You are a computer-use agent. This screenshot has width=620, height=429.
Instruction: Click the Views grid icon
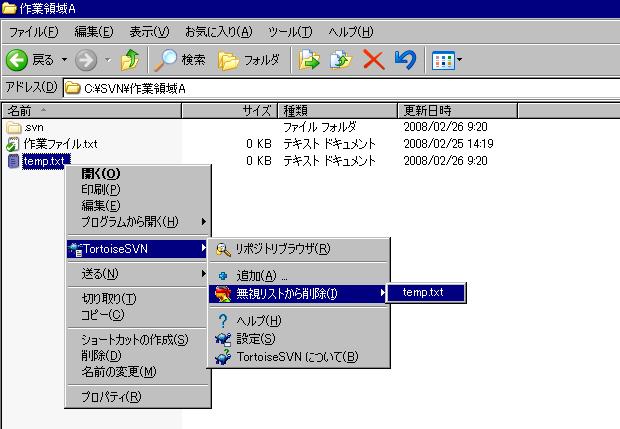tap(443, 60)
